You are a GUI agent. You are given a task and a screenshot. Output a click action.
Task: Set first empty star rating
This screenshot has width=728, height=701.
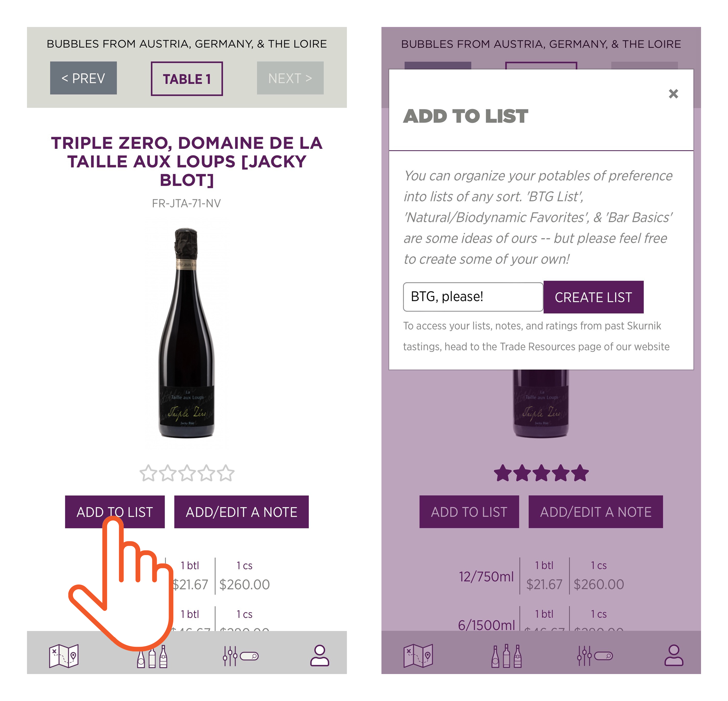tap(148, 473)
